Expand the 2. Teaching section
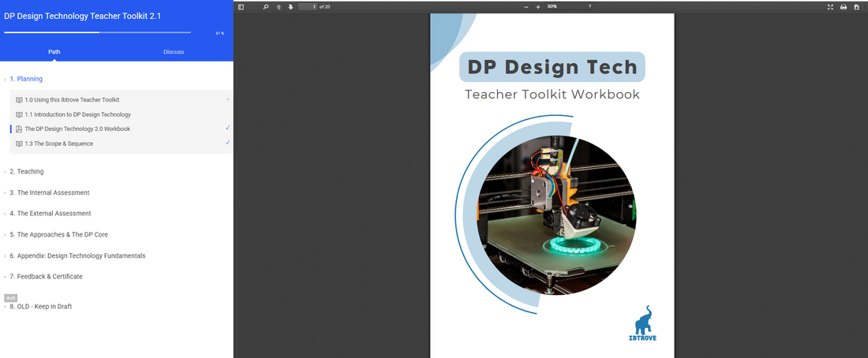Screen dimensions: 868x358 (x=27, y=171)
